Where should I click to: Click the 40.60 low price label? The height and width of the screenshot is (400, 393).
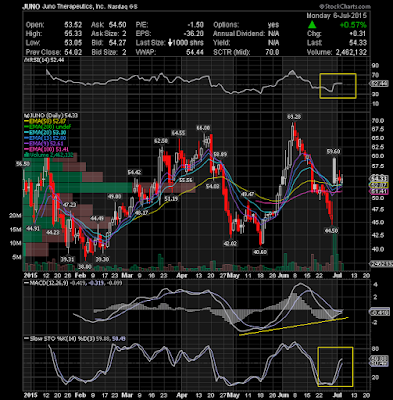pyautogui.click(x=260, y=252)
